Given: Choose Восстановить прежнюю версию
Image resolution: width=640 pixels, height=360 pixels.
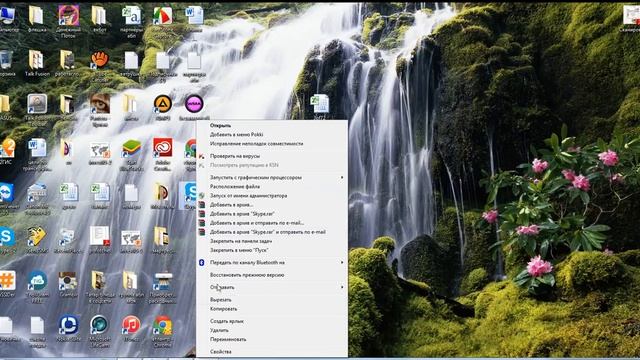Looking at the screenshot, I should tap(247, 275).
